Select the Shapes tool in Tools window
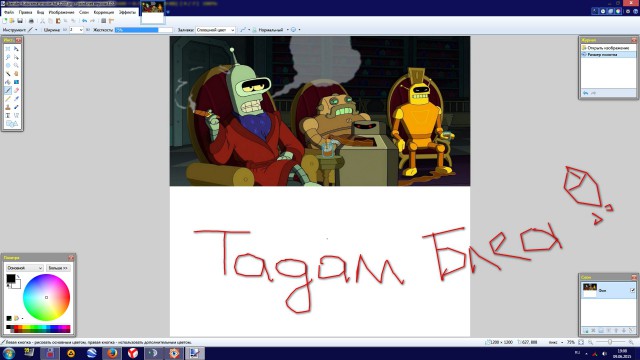Screen dimensions: 640x360 (12, 124)
